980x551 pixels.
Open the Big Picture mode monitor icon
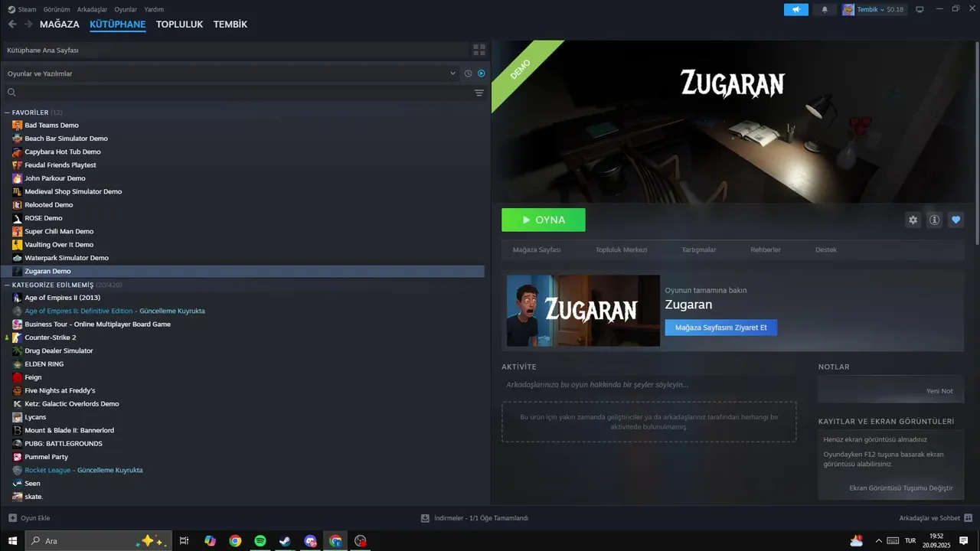pyautogui.click(x=920, y=9)
